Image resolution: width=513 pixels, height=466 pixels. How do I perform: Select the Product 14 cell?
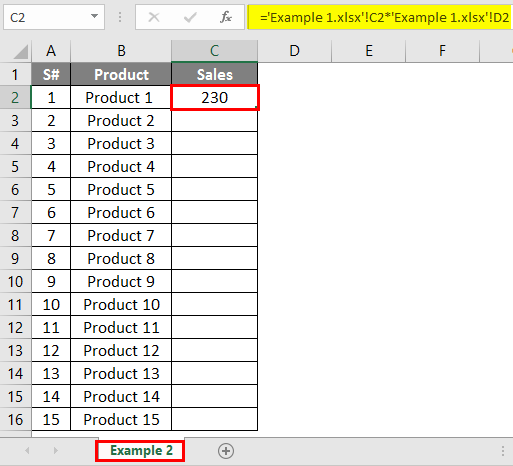[x=121, y=396]
